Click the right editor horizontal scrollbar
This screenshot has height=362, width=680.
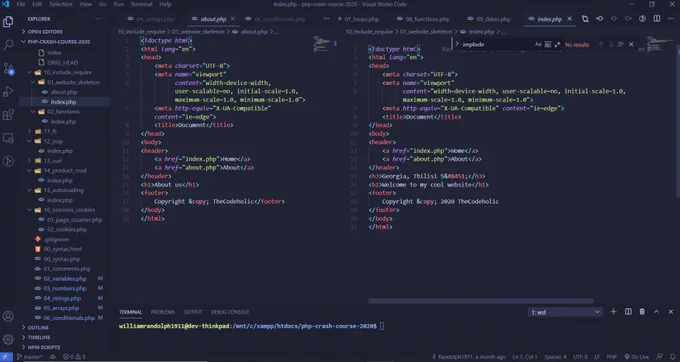[x=481, y=301]
